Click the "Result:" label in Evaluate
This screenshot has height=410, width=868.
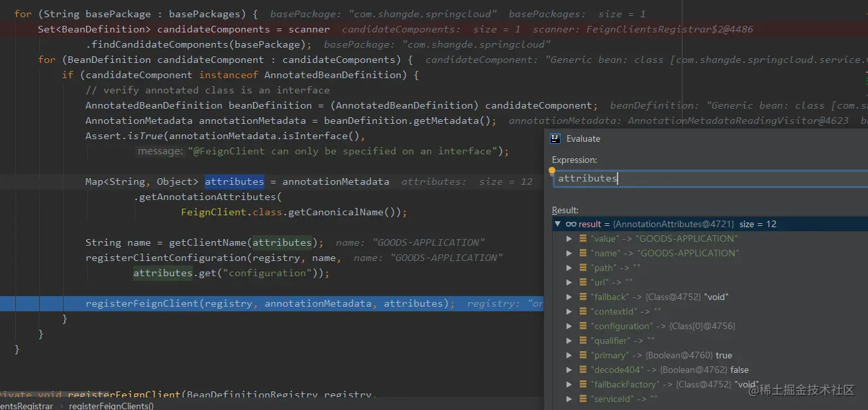point(565,210)
